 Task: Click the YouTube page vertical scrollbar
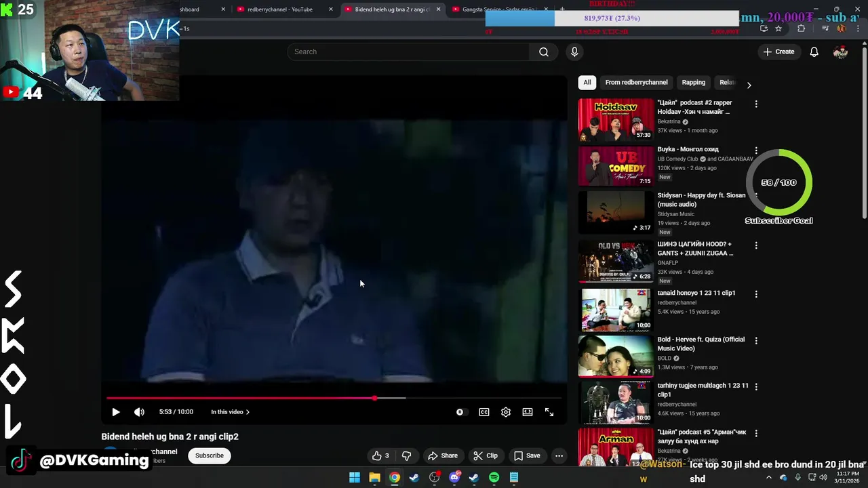point(864,132)
